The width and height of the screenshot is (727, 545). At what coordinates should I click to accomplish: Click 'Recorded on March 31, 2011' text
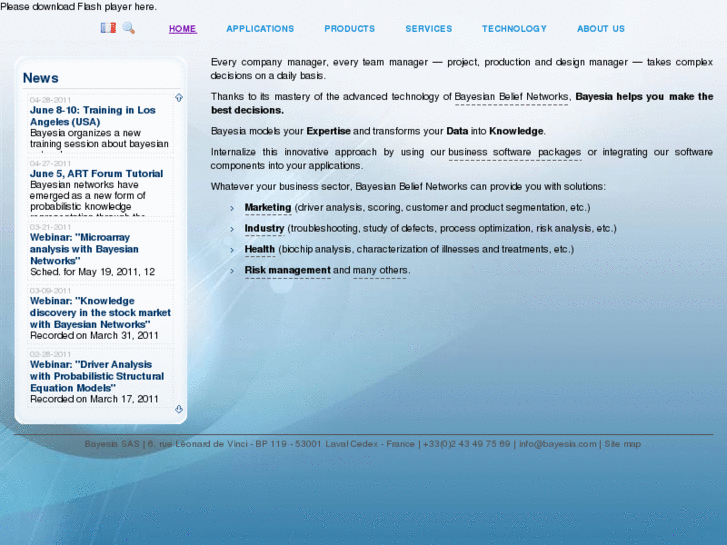click(x=94, y=335)
